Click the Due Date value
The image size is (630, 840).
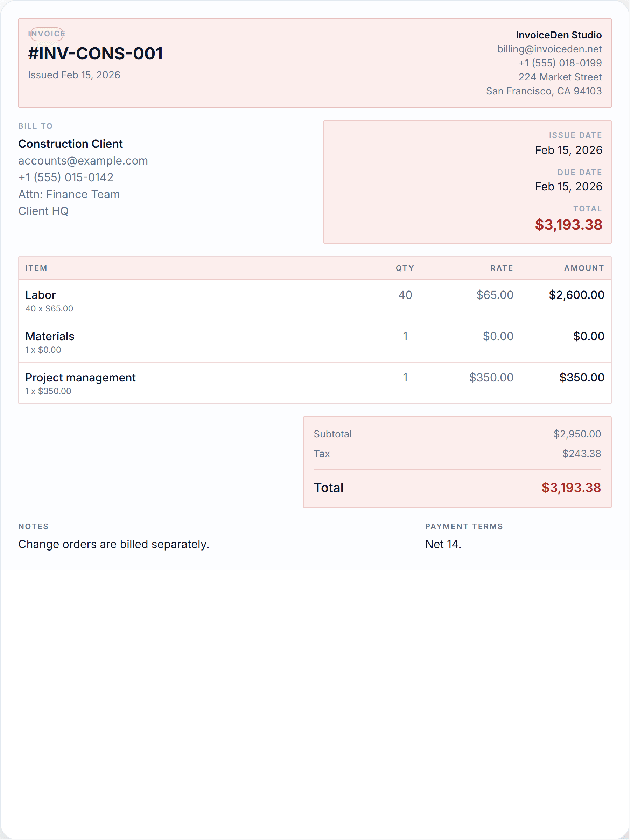tap(568, 187)
